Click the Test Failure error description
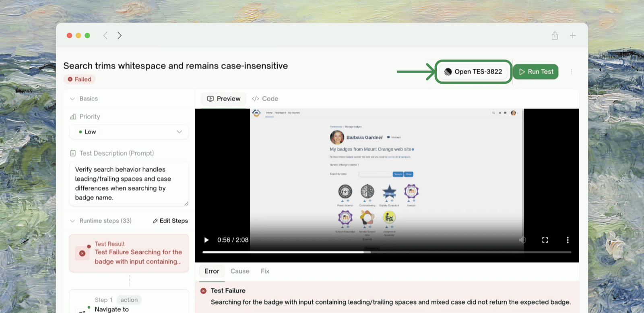The width and height of the screenshot is (644, 313). (391, 302)
